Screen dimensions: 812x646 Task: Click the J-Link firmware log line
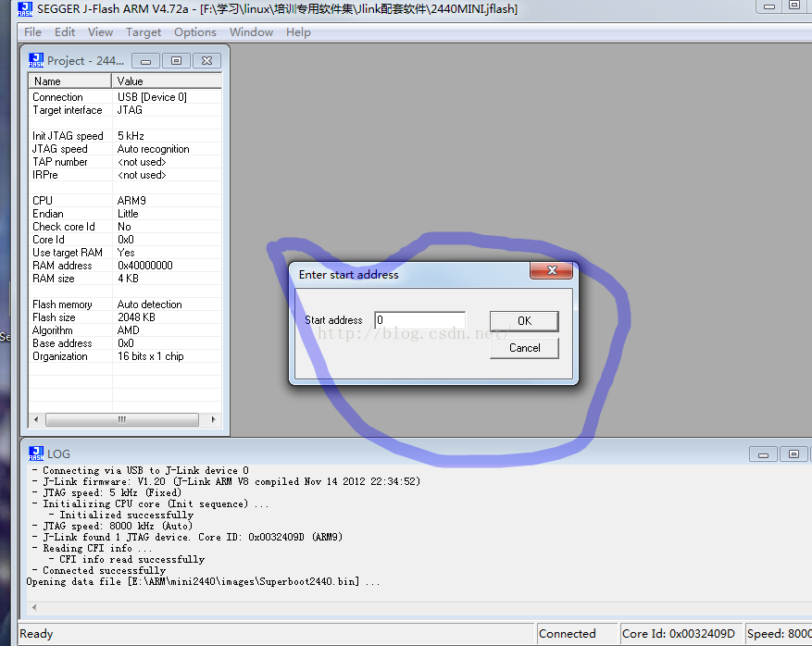pos(226,481)
